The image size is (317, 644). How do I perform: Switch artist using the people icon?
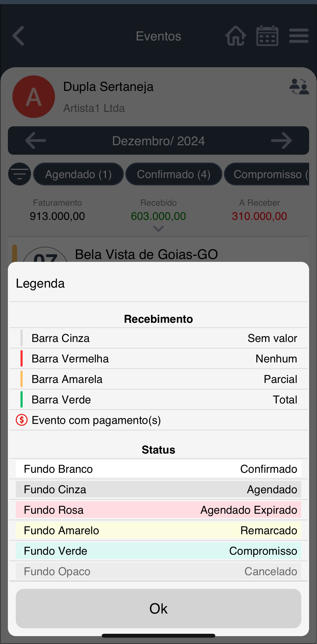299,86
